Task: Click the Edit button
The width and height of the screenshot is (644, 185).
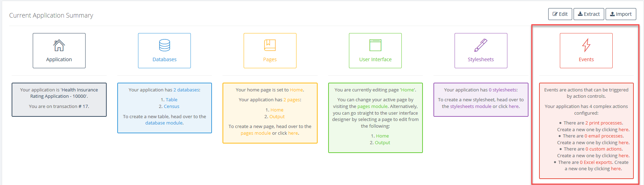Action: point(560,14)
